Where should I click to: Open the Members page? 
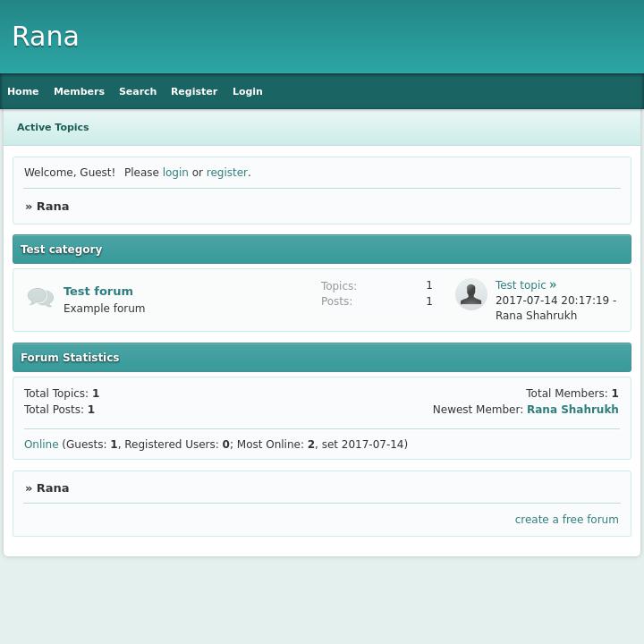(x=79, y=91)
